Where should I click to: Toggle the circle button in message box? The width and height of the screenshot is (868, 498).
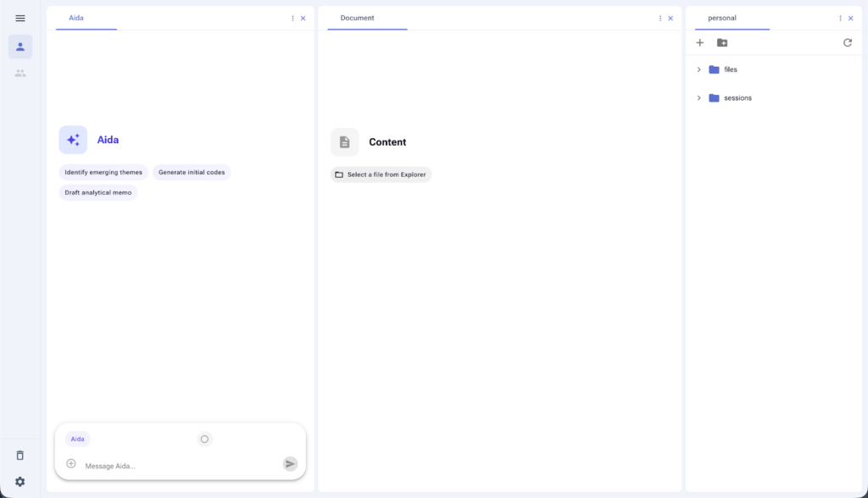204,439
